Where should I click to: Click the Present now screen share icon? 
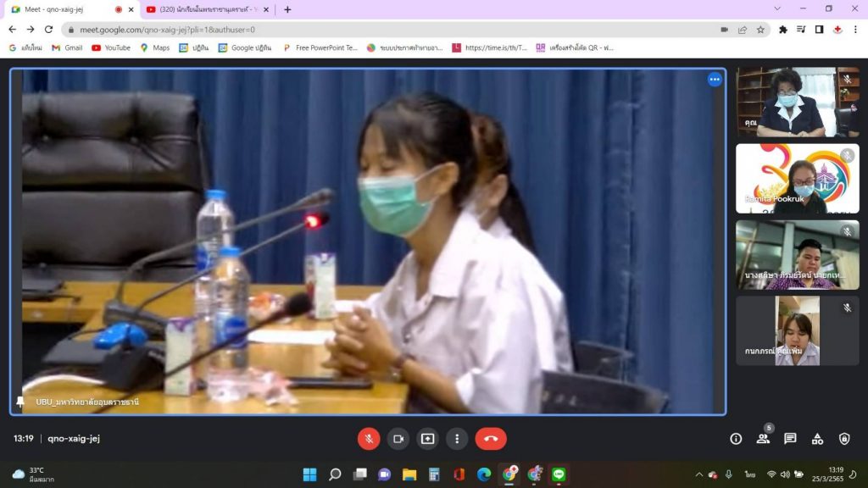[x=427, y=439]
